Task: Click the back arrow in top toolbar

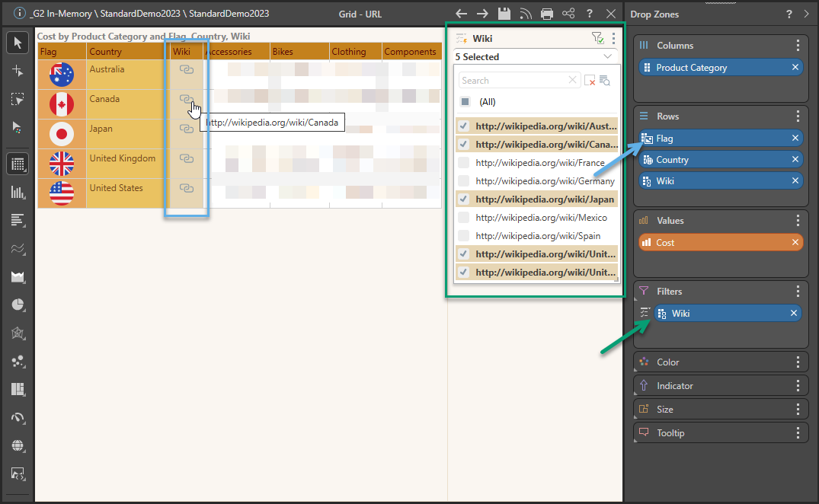Action: tap(461, 14)
